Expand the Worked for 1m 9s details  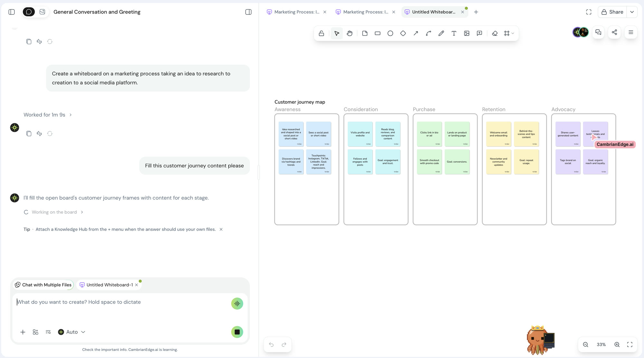point(48,115)
